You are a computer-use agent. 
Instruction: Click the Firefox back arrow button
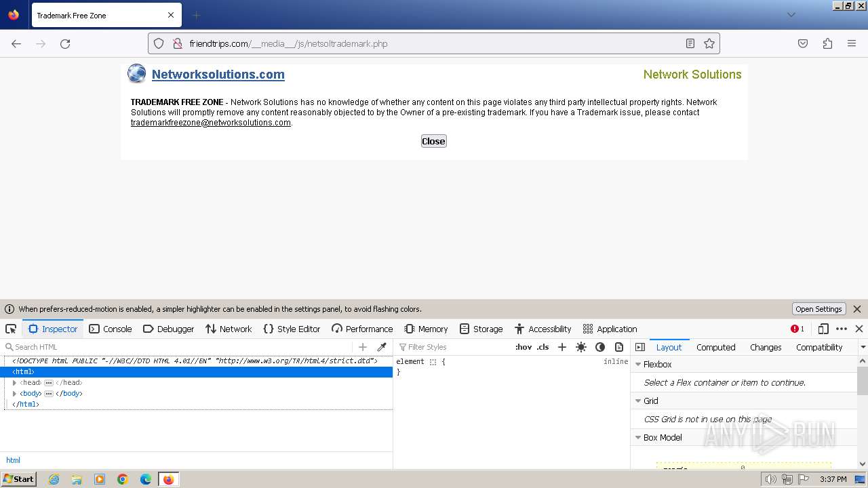[x=16, y=43]
